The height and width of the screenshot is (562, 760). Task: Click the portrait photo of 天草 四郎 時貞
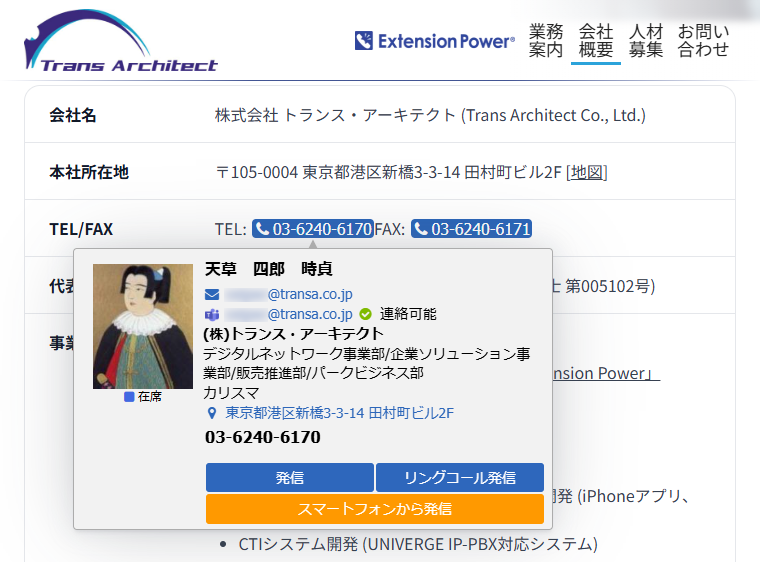click(x=143, y=326)
